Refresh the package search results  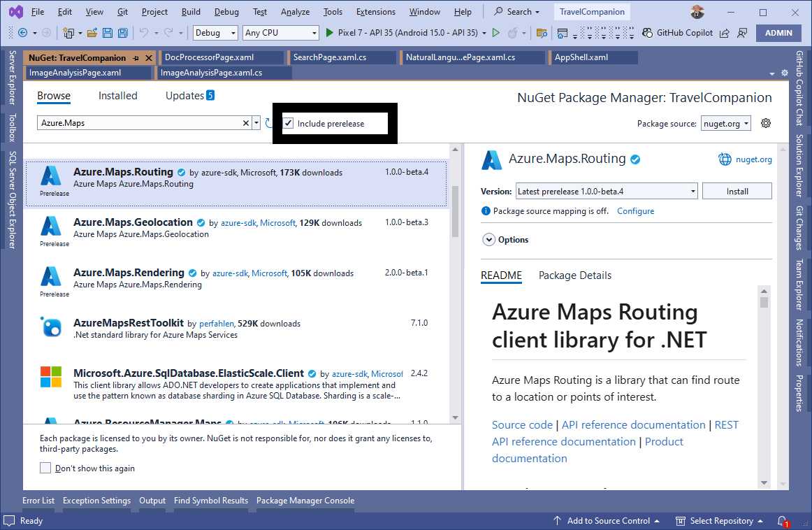click(269, 123)
